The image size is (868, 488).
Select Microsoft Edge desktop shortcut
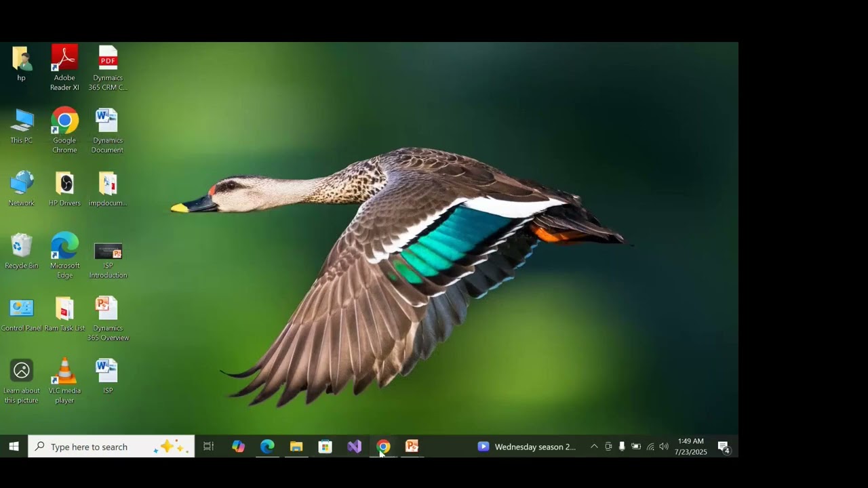click(64, 256)
